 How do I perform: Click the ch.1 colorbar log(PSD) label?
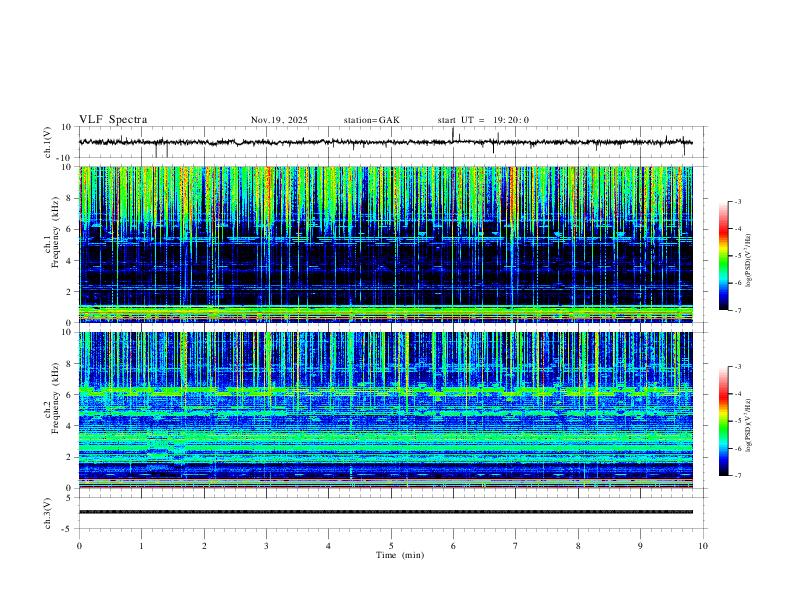click(749, 260)
